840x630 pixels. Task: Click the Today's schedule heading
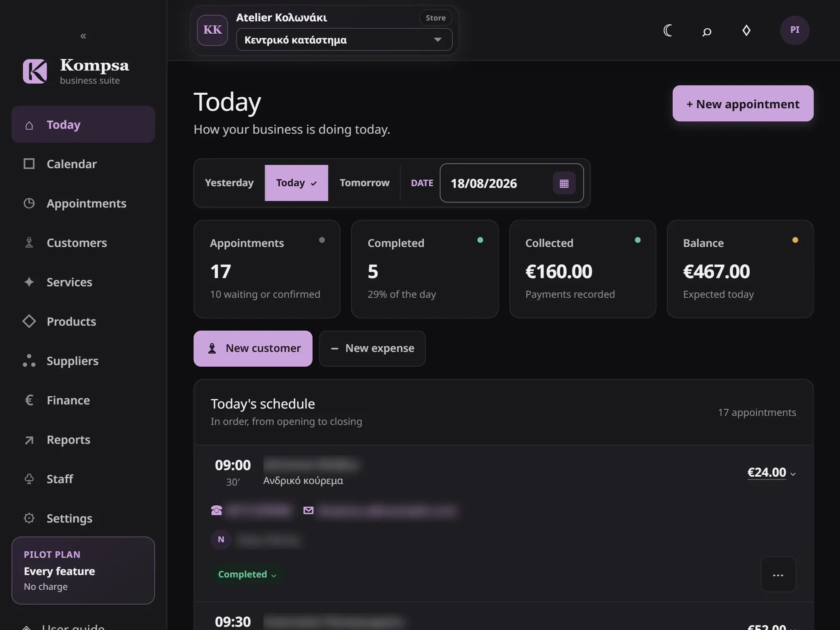click(x=263, y=404)
